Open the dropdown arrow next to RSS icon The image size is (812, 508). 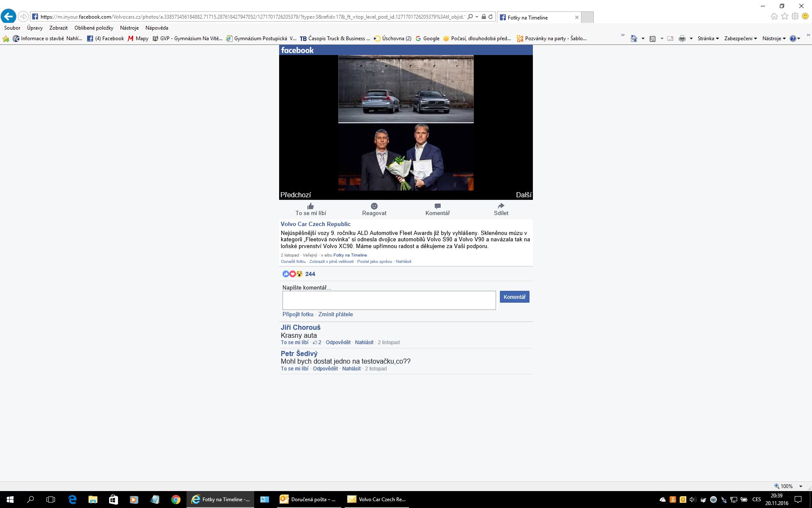coord(662,39)
